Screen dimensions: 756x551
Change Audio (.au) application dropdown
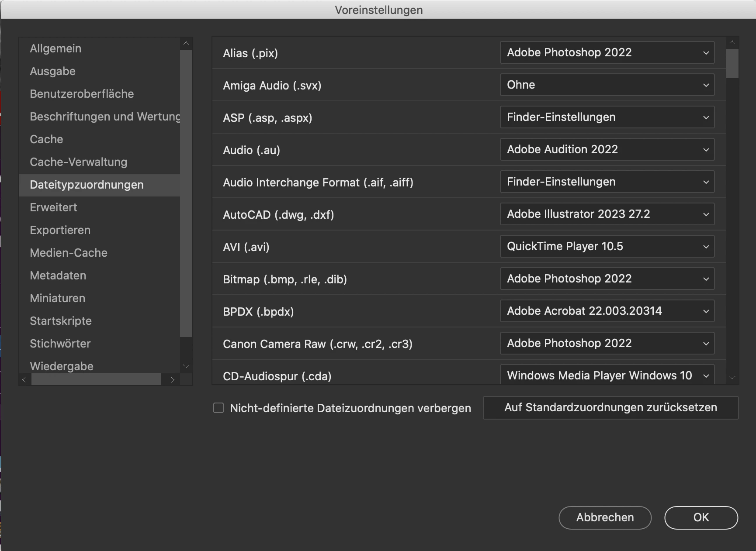(607, 149)
